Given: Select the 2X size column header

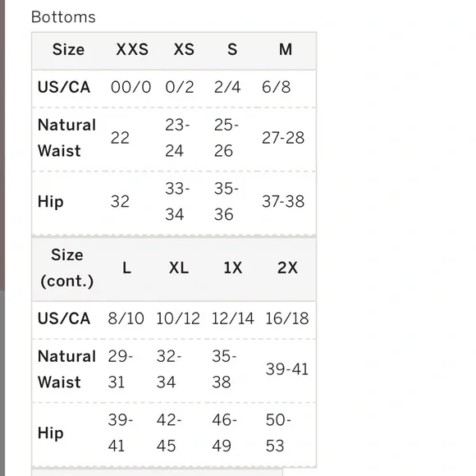Looking at the screenshot, I should coord(287,268).
